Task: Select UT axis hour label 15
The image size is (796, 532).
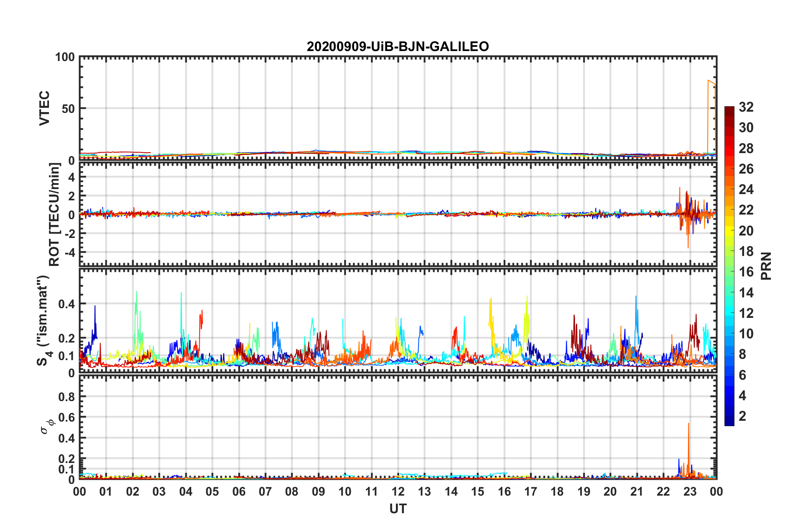Action: point(478,491)
